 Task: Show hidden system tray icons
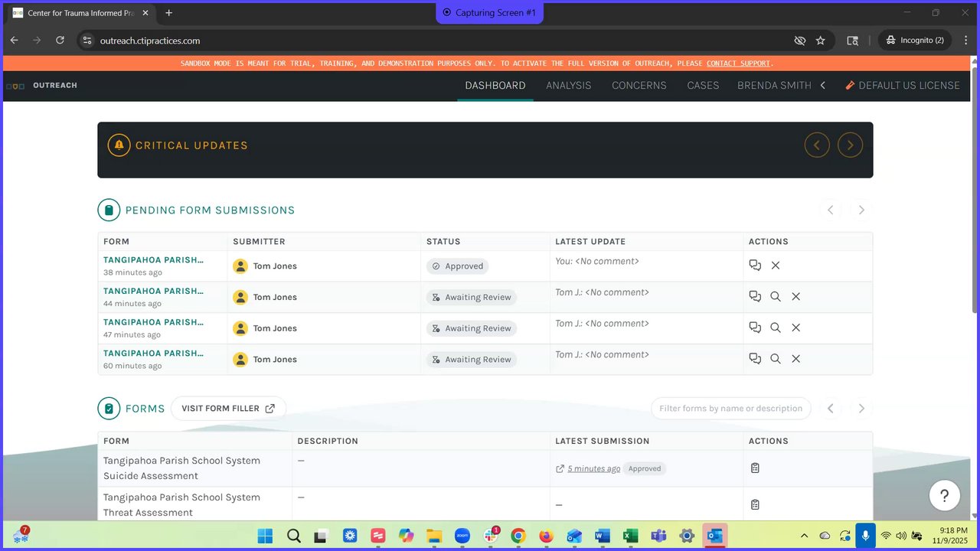[804, 536]
